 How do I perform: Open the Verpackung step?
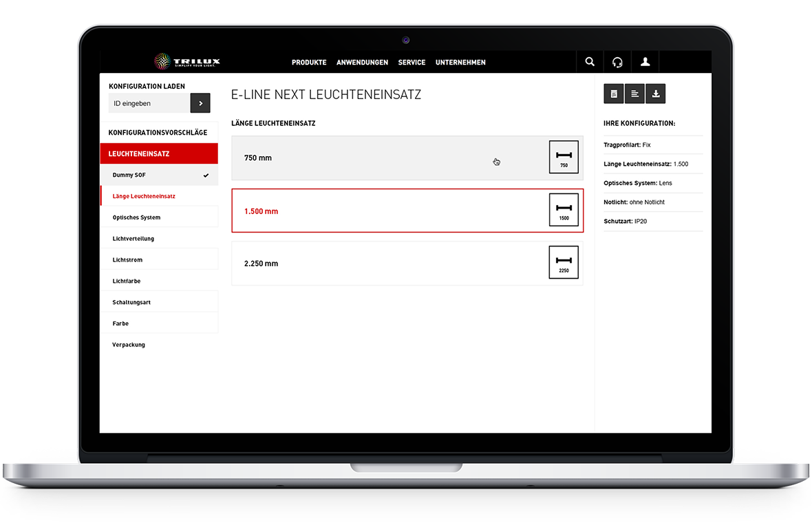pyautogui.click(x=159, y=345)
